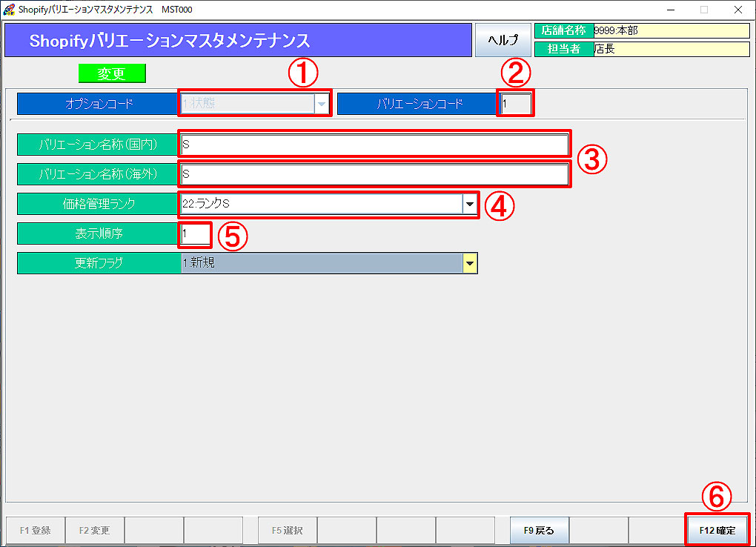The image size is (756, 547).
Task: Click the 担当者 field showing 店長
Action: (x=672, y=49)
